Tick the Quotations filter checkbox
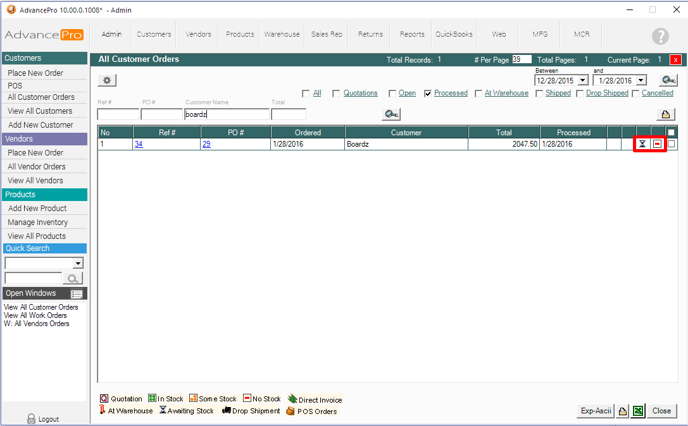Screen dimensions: 688x426 click(x=336, y=93)
